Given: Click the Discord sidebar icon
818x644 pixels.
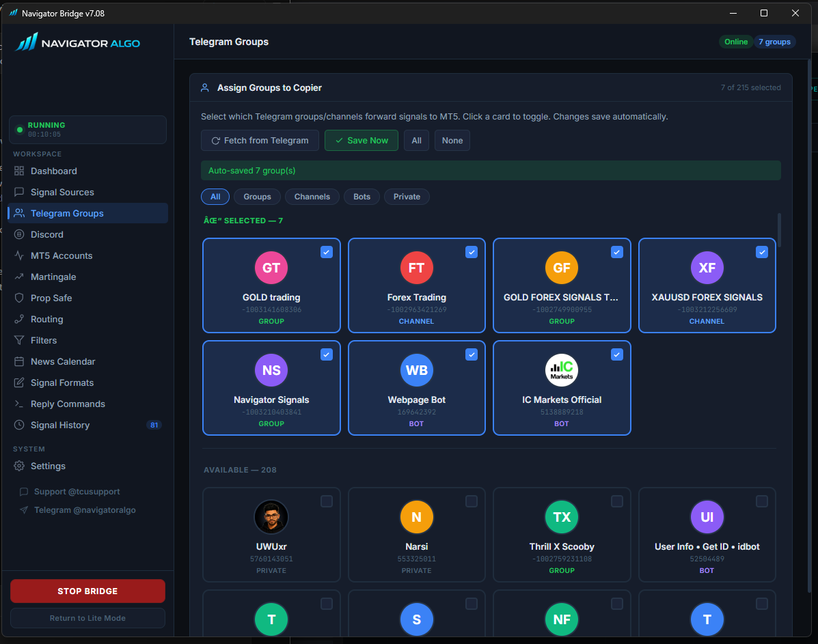Looking at the screenshot, I should (19, 235).
